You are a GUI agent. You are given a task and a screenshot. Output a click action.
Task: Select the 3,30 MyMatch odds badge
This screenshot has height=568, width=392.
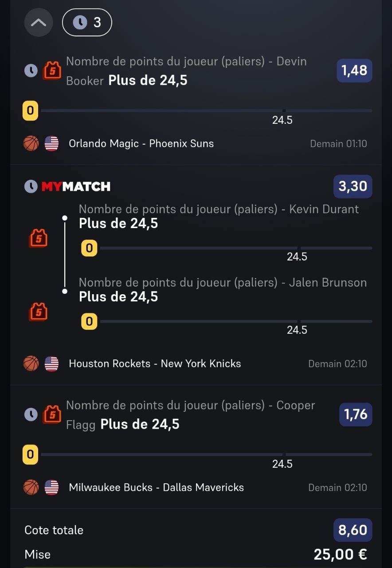pyautogui.click(x=353, y=186)
